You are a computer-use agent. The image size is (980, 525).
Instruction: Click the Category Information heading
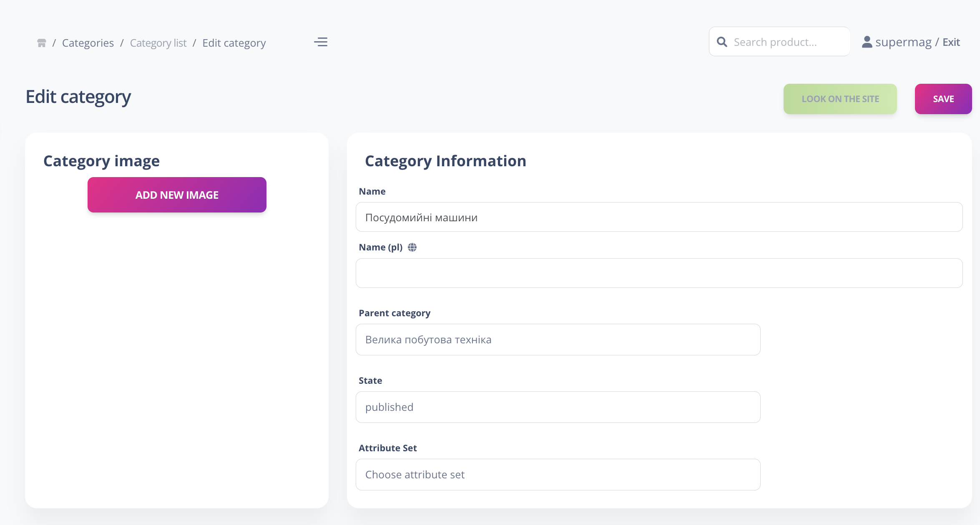pyautogui.click(x=445, y=161)
